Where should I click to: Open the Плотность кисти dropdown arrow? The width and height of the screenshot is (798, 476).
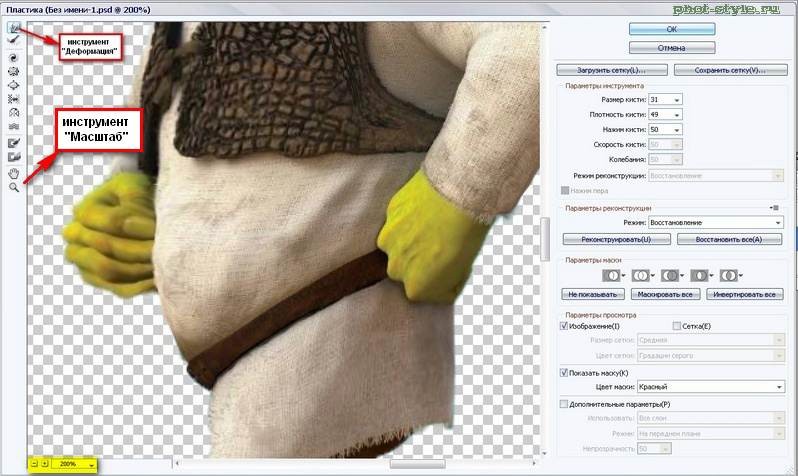click(676, 115)
